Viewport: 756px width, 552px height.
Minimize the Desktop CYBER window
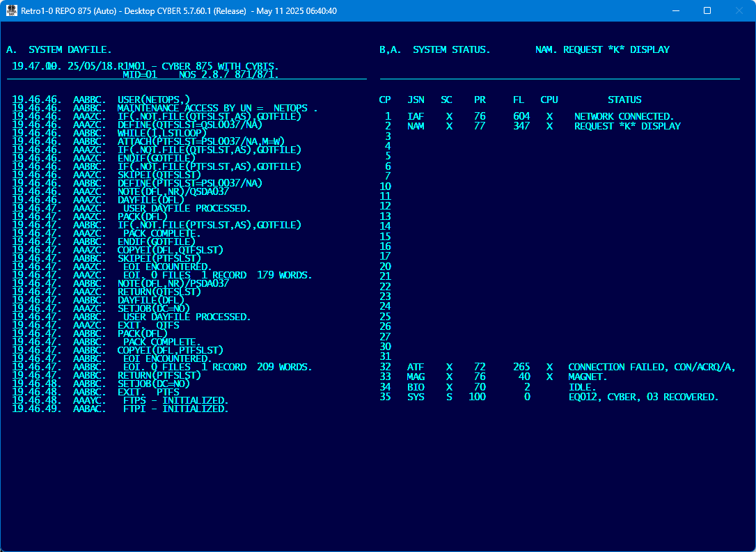[675, 11]
